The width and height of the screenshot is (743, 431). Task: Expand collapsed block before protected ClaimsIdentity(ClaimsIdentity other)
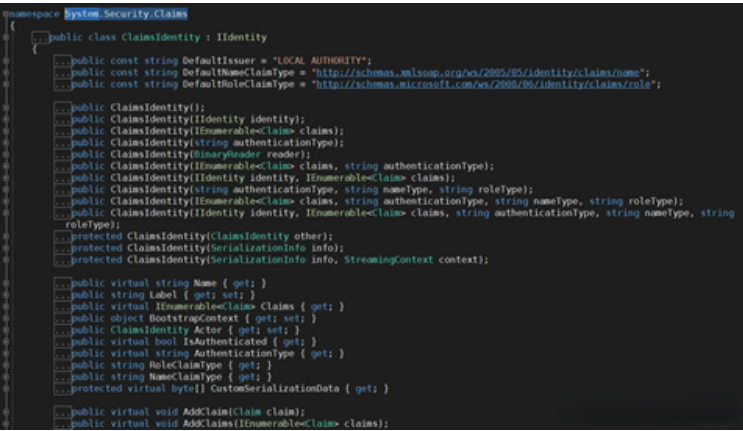point(62,237)
